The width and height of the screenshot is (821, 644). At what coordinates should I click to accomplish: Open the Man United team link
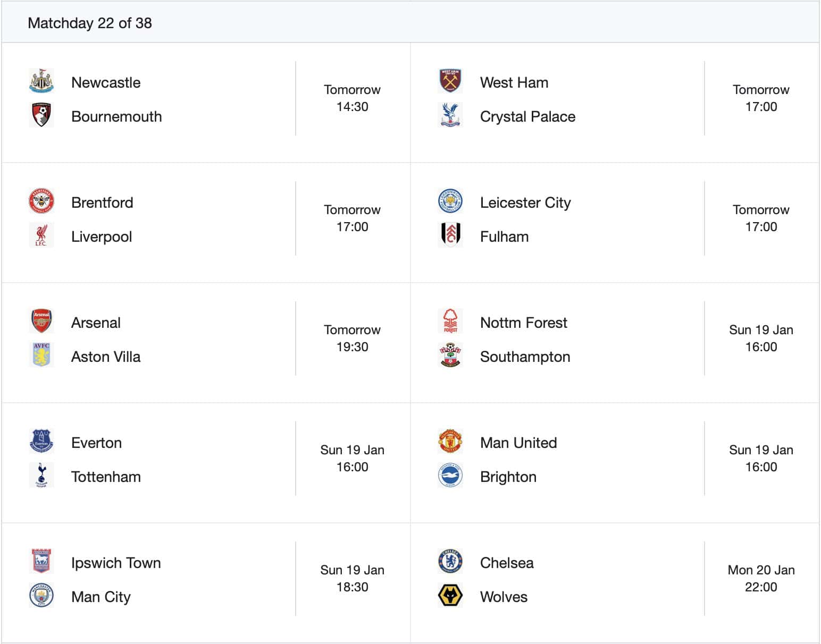[518, 443]
